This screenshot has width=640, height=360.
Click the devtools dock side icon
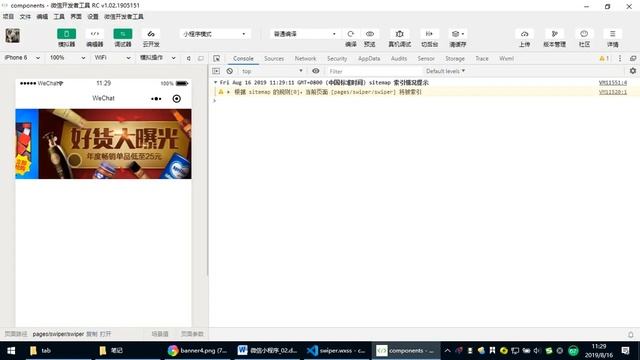click(633, 59)
